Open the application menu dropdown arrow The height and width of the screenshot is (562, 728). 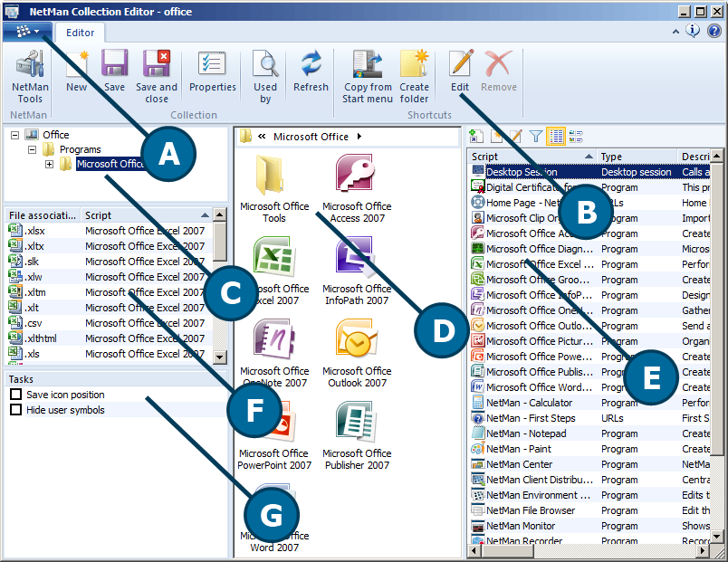click(34, 30)
